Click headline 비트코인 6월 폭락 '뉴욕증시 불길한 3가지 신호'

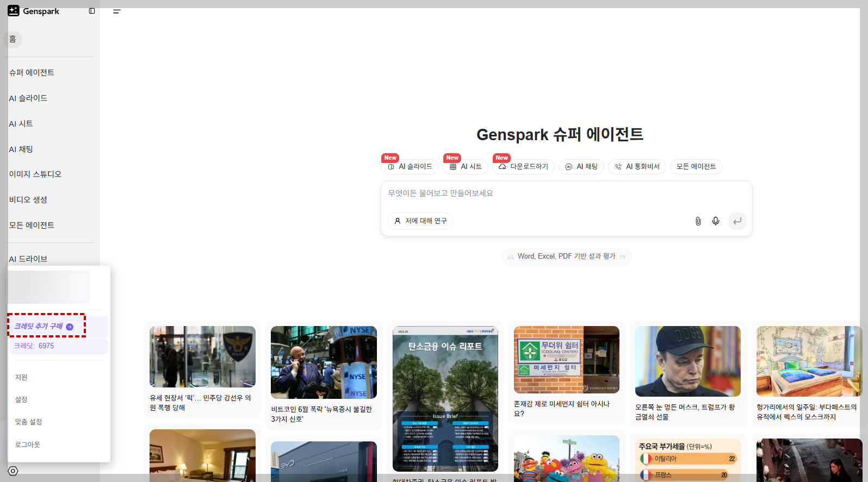coord(321,414)
